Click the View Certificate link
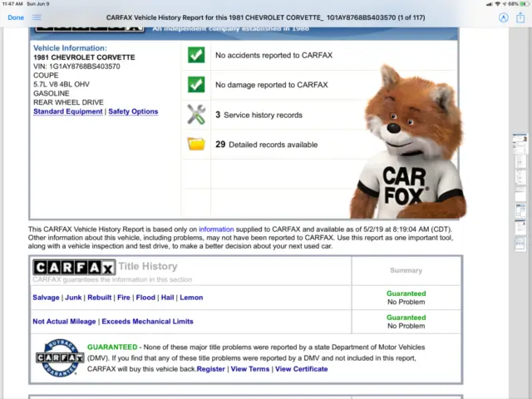532x399 pixels. pyautogui.click(x=301, y=369)
